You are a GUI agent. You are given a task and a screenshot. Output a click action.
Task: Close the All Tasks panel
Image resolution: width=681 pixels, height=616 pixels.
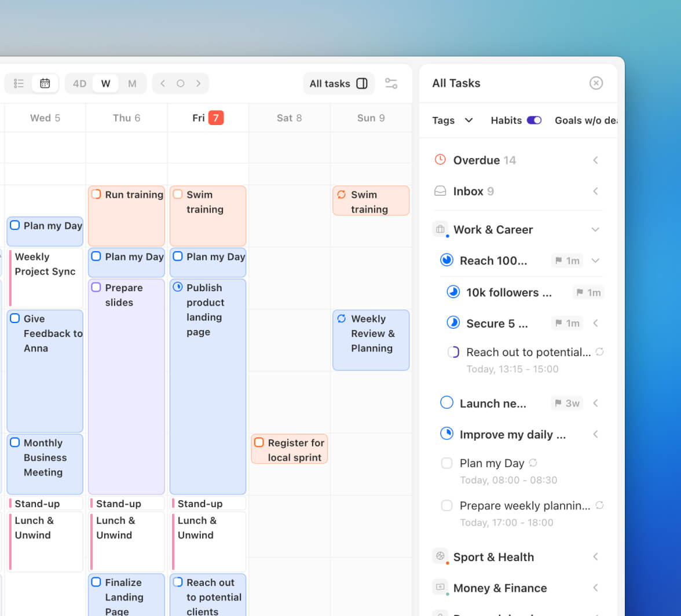(596, 83)
